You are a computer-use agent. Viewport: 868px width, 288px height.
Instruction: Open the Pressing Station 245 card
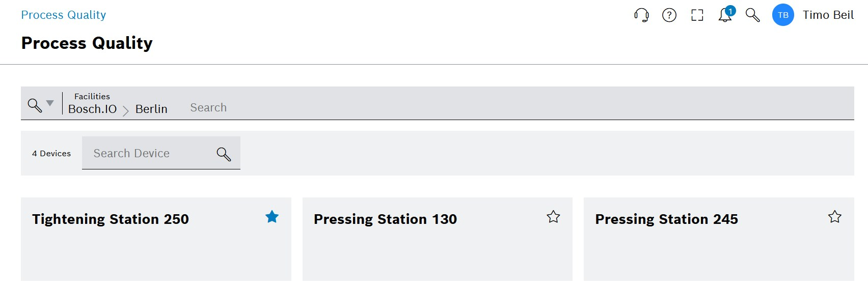tap(719, 239)
